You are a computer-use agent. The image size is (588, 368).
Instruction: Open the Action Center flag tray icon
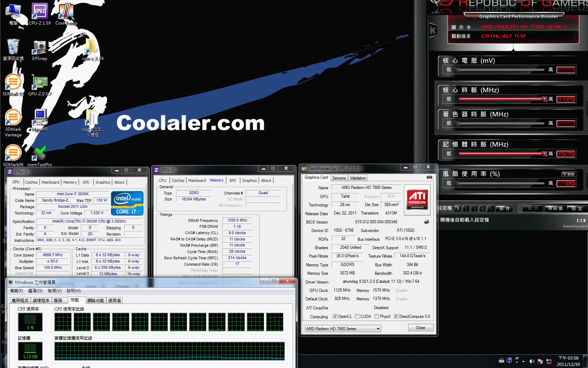[540, 361]
